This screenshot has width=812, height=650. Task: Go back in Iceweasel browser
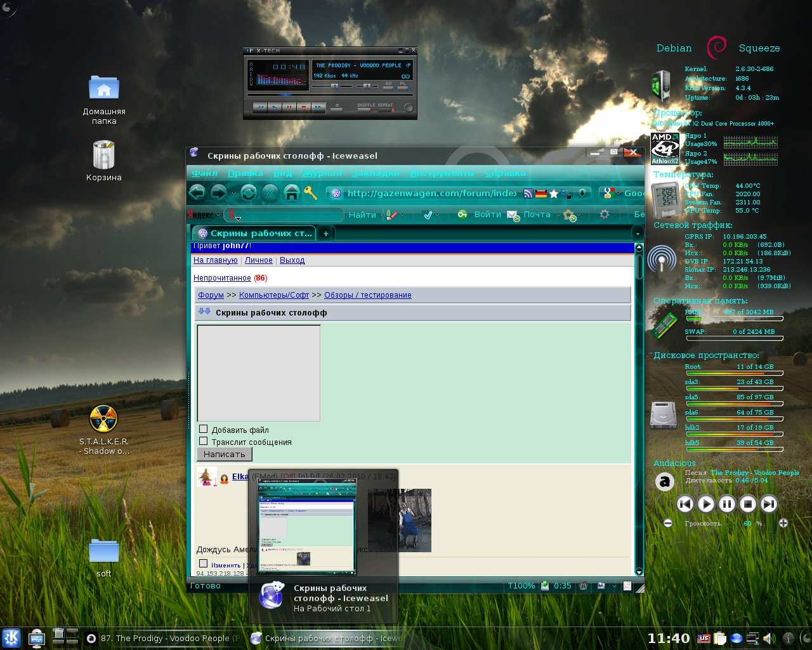coord(197,192)
